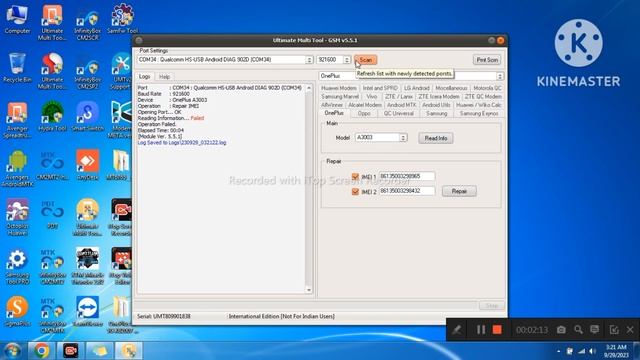Open the Android MTK tab
Screen dimensions: 640x360
[x=402, y=105]
